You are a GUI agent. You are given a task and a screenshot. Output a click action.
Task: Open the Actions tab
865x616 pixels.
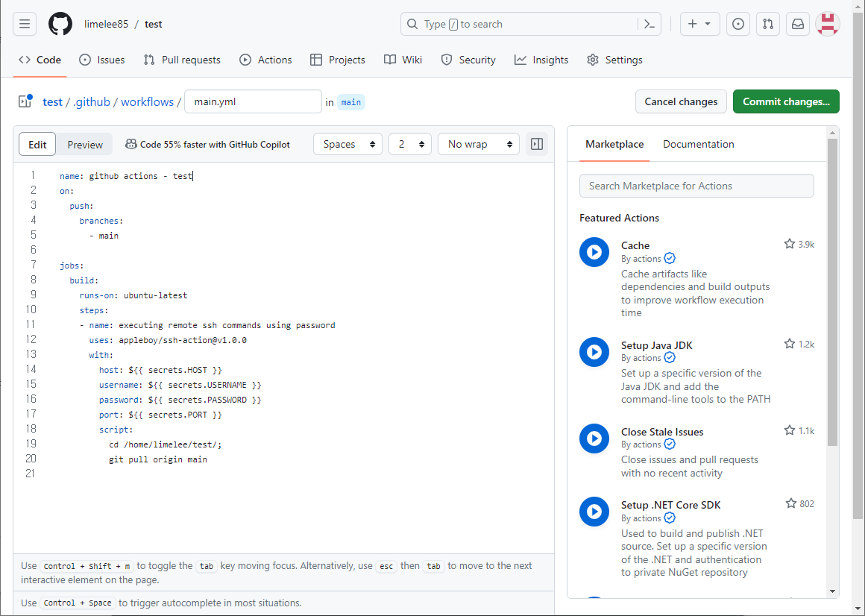pyautogui.click(x=266, y=60)
